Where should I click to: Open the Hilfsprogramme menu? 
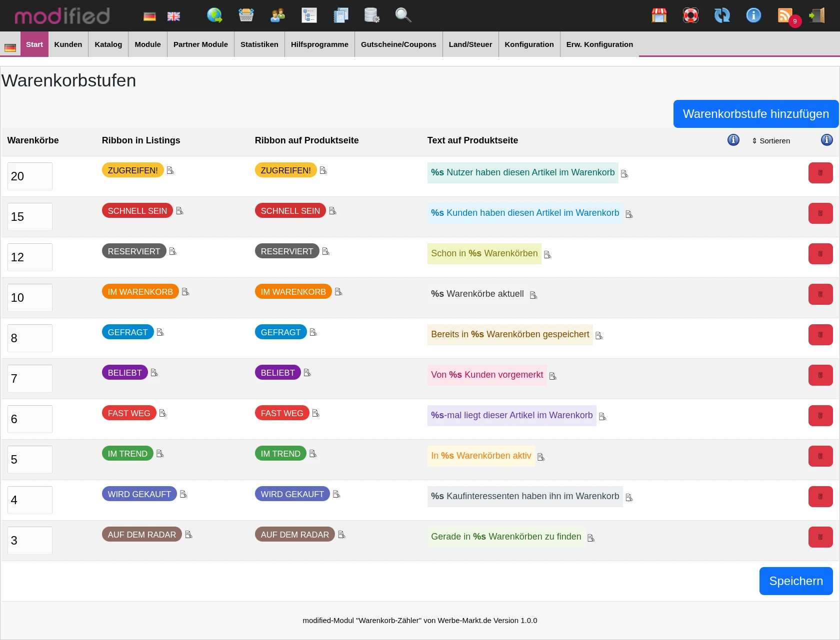click(319, 44)
